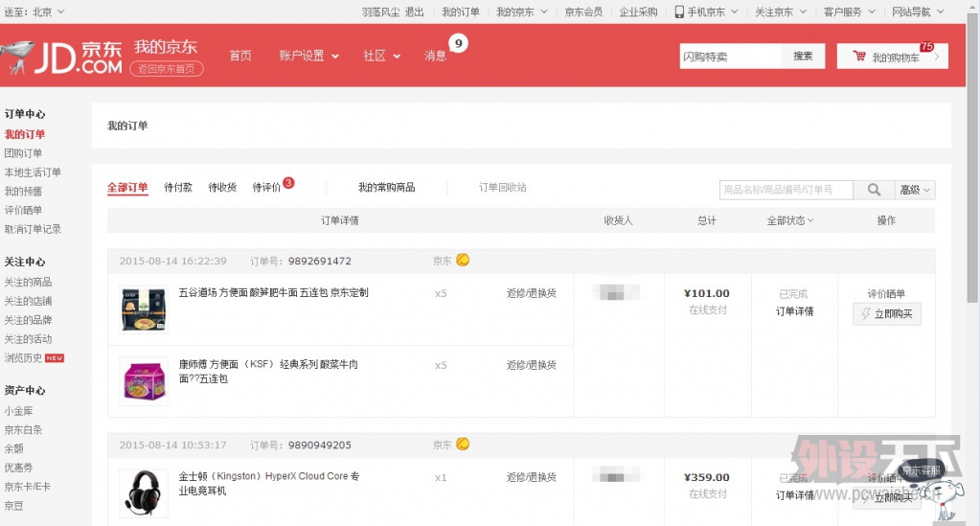
Task: Switch to the 待评价 tab
Action: [266, 187]
